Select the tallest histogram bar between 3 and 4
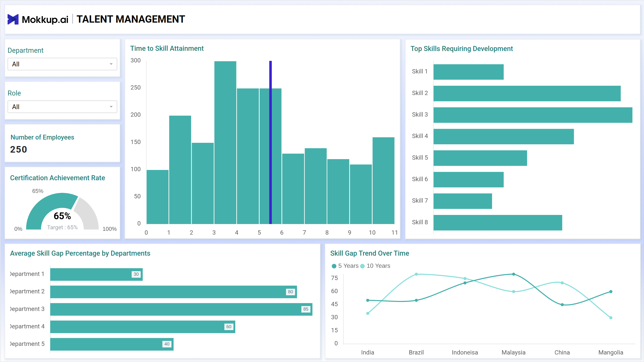The width and height of the screenshot is (644, 362). tap(225, 142)
